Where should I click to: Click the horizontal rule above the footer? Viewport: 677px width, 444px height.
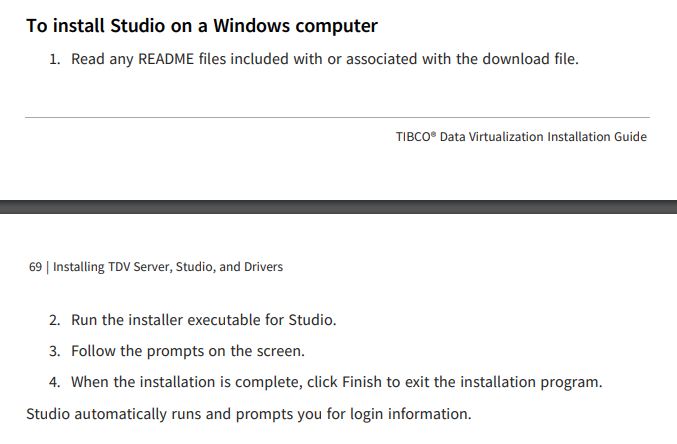click(337, 118)
